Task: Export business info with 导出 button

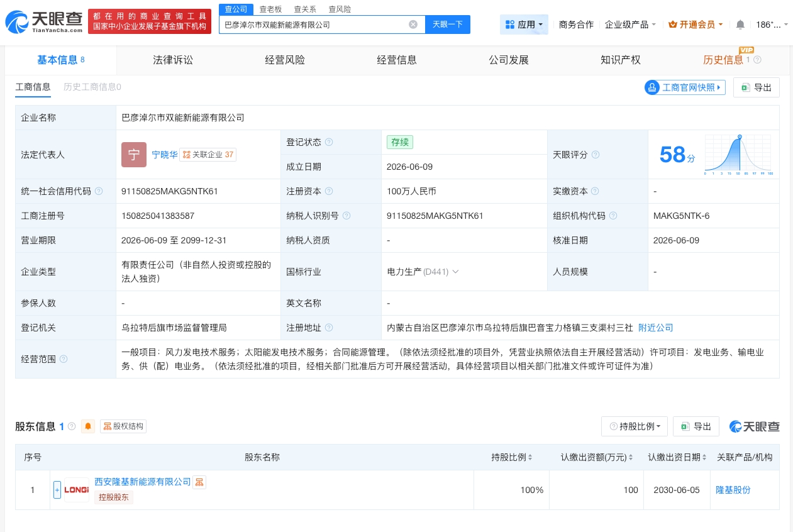Action: click(x=757, y=87)
